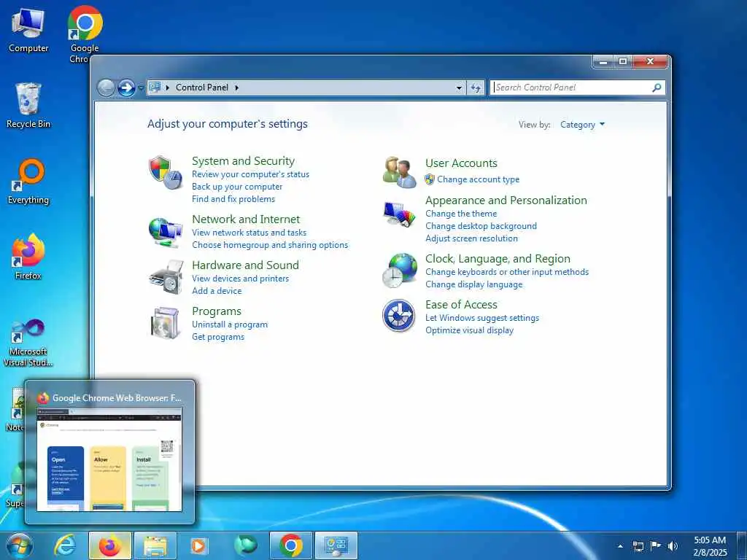747x560 pixels.
Task: Open the Hardware and Sound printer icon
Action: pos(166,277)
